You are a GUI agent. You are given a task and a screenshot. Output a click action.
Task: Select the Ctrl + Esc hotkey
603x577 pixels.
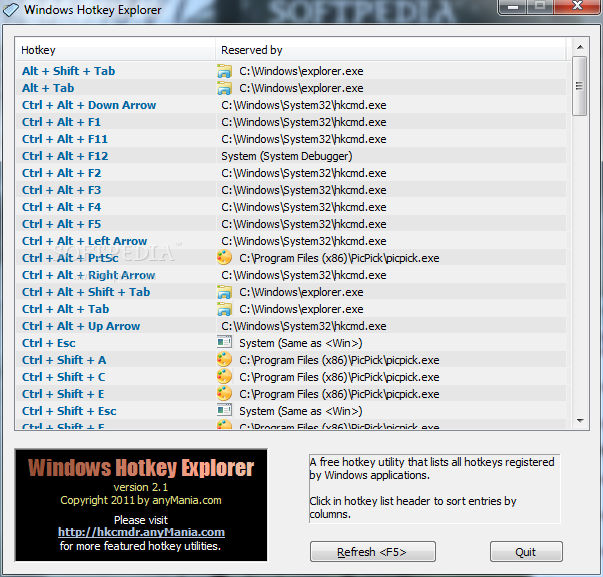48,343
